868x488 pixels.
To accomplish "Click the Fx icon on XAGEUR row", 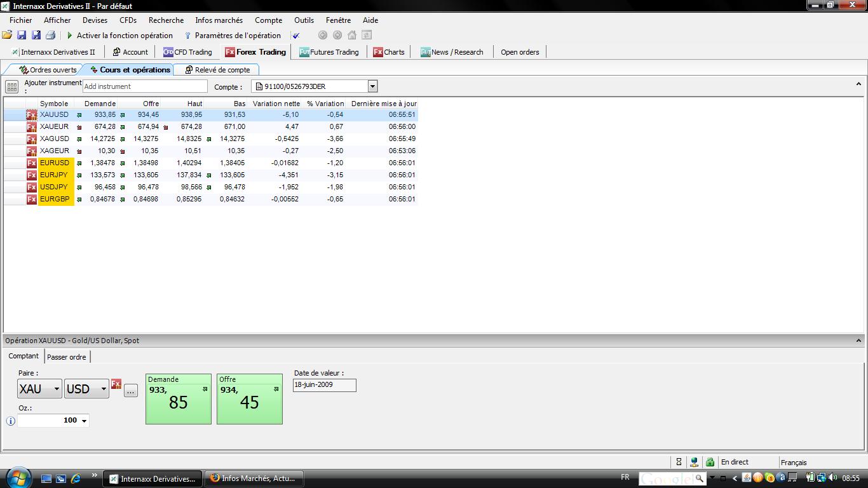I will (31, 151).
